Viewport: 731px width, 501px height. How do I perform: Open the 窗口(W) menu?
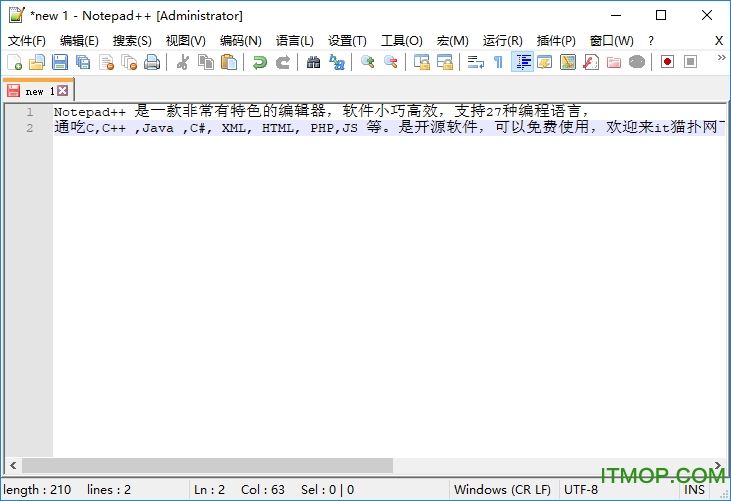click(x=612, y=41)
